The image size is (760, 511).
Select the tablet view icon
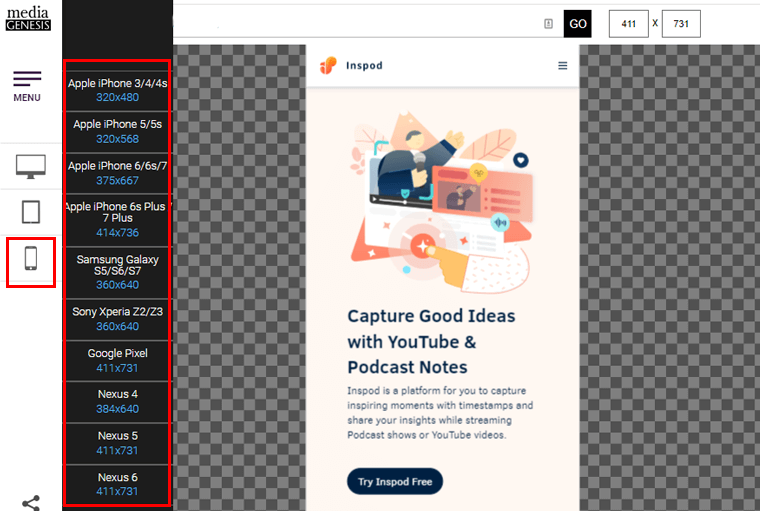(x=30, y=212)
